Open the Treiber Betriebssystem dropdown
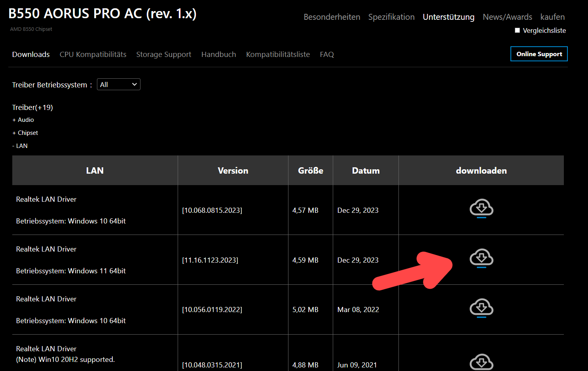 click(119, 85)
